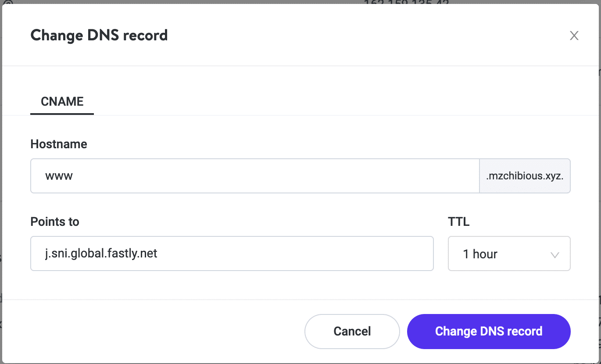Click the Change DNS record dialog title
Image resolution: width=601 pixels, height=364 pixels.
[98, 35]
